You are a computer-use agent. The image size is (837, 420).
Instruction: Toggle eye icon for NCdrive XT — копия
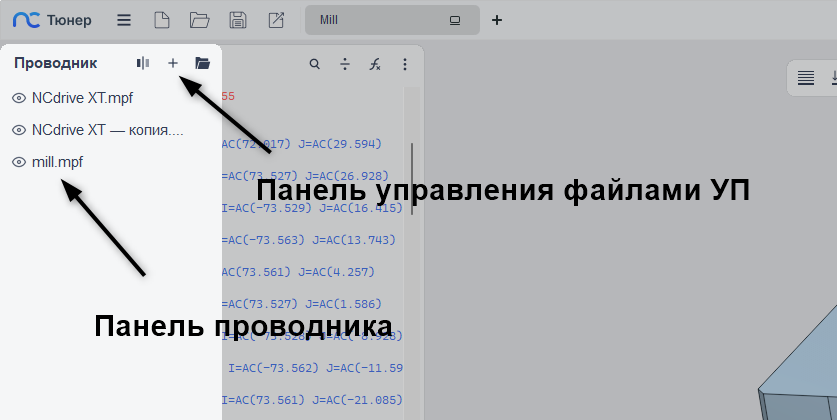click(18, 130)
